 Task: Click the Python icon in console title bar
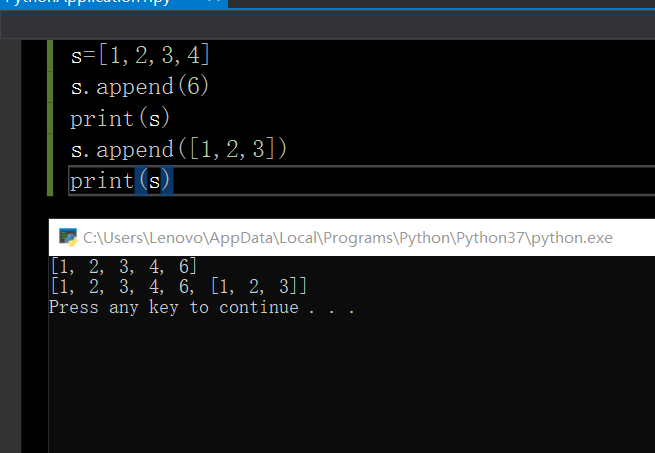click(68, 237)
